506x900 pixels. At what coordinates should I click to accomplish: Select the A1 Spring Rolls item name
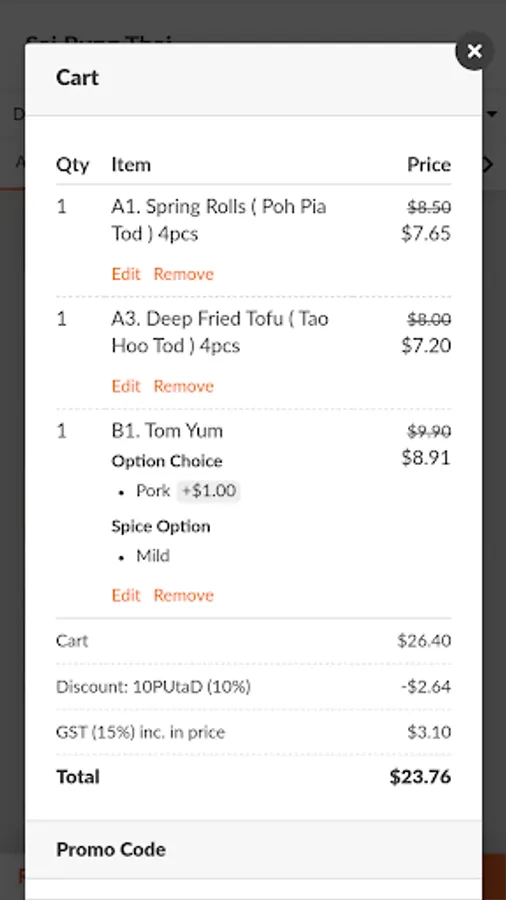click(x=219, y=220)
